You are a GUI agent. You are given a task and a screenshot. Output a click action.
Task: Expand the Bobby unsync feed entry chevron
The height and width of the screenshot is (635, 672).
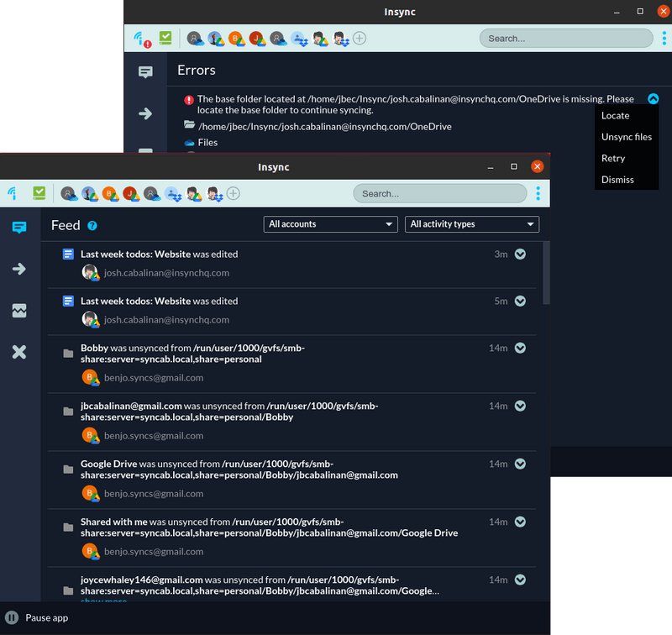pos(519,347)
